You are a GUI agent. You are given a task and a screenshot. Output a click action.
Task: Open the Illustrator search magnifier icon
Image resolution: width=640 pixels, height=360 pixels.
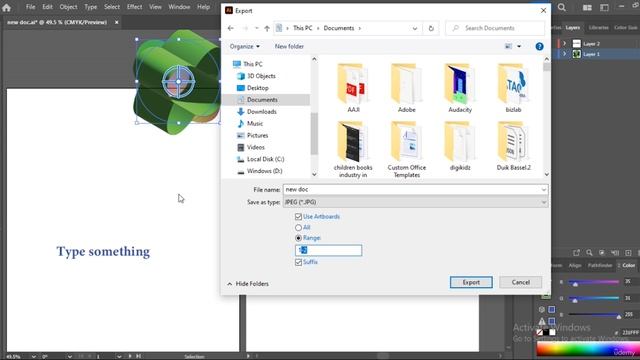(562, 7)
